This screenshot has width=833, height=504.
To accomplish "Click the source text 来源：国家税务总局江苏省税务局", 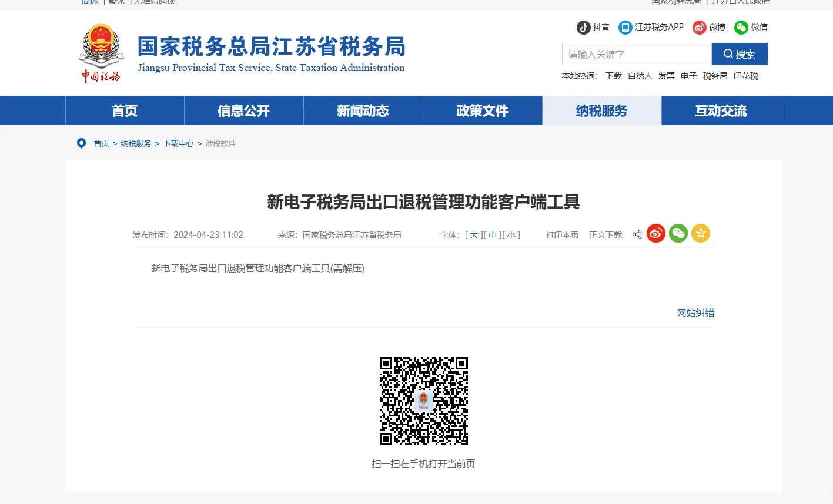I will pos(340,235).
